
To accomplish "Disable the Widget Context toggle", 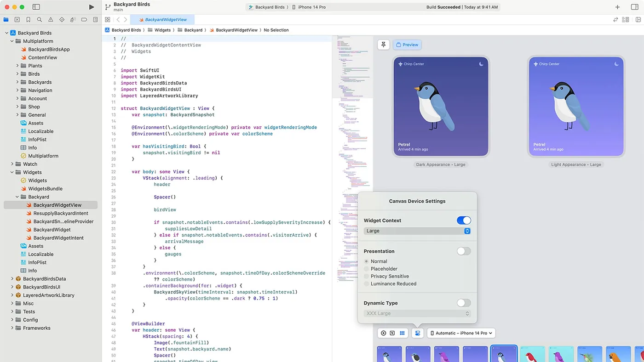I will click(x=464, y=220).
